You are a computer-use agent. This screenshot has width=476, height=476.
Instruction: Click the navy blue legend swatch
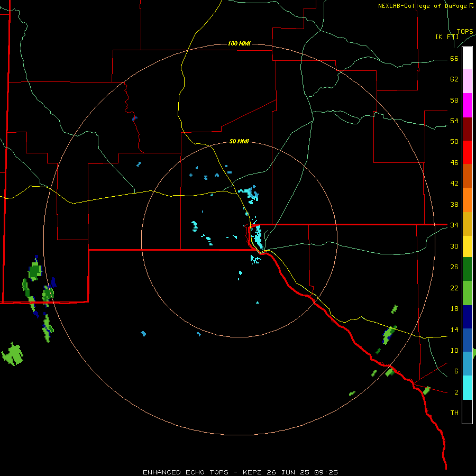467,317
